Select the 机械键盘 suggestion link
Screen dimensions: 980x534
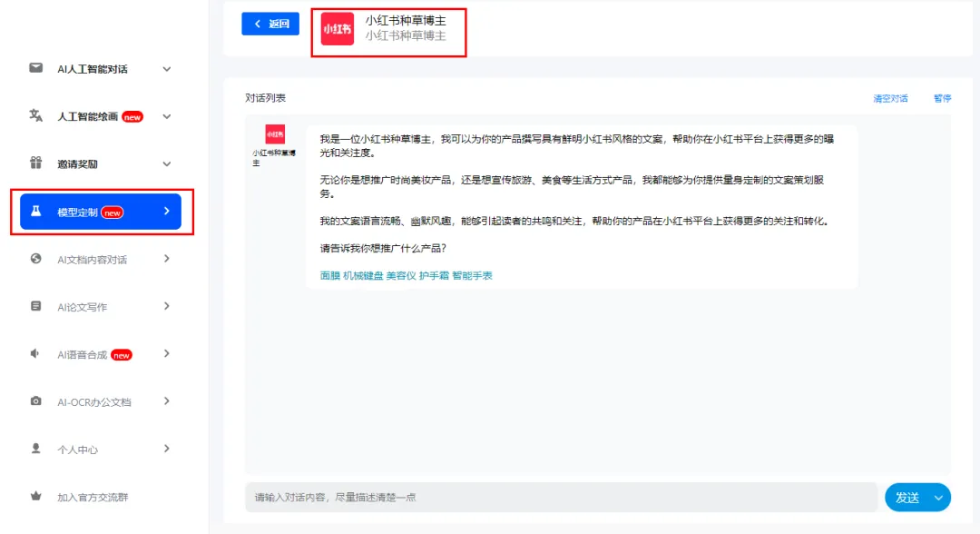coord(362,275)
